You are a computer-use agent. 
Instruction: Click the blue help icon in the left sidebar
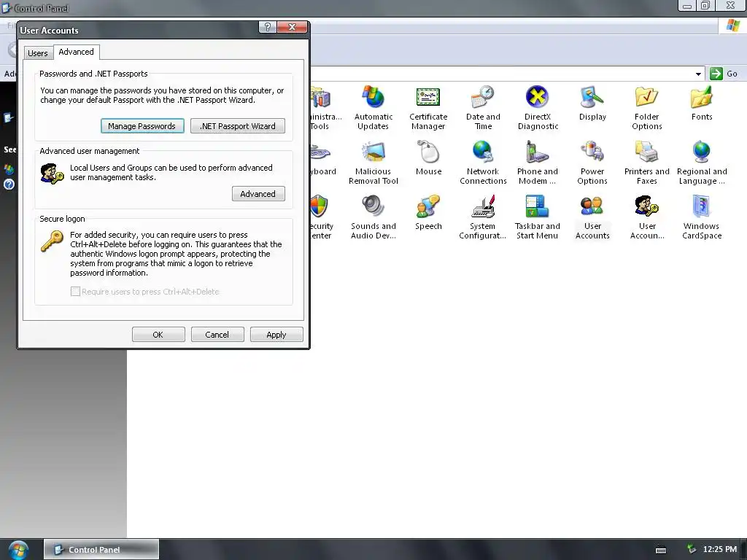[x=9, y=184]
